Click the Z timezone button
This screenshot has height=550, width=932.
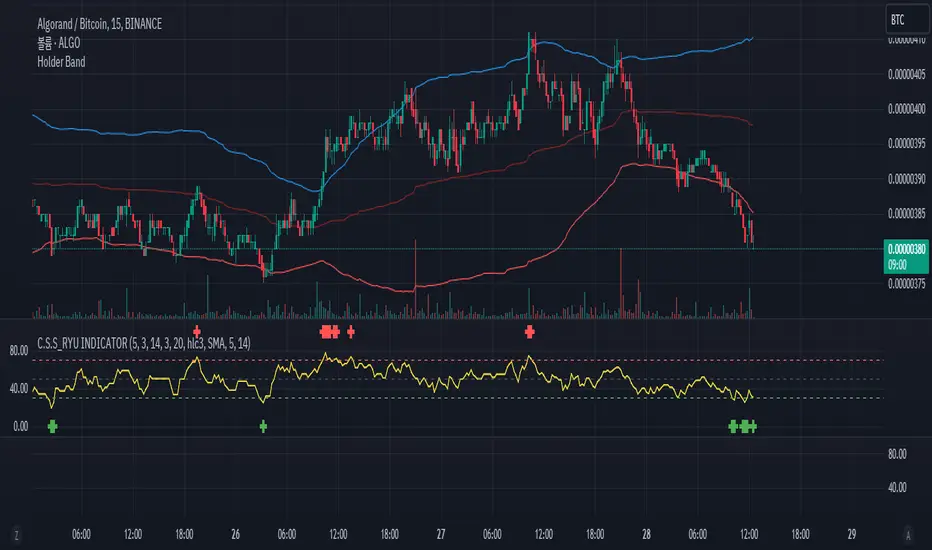click(16, 535)
